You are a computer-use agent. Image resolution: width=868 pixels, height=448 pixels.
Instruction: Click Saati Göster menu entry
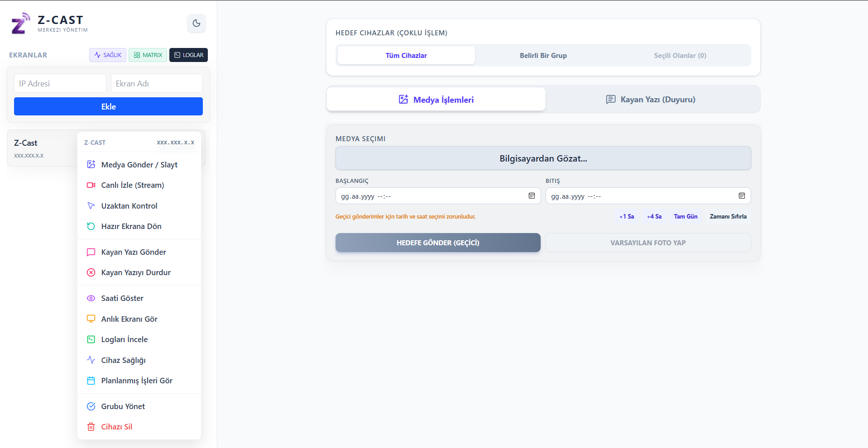(139, 298)
